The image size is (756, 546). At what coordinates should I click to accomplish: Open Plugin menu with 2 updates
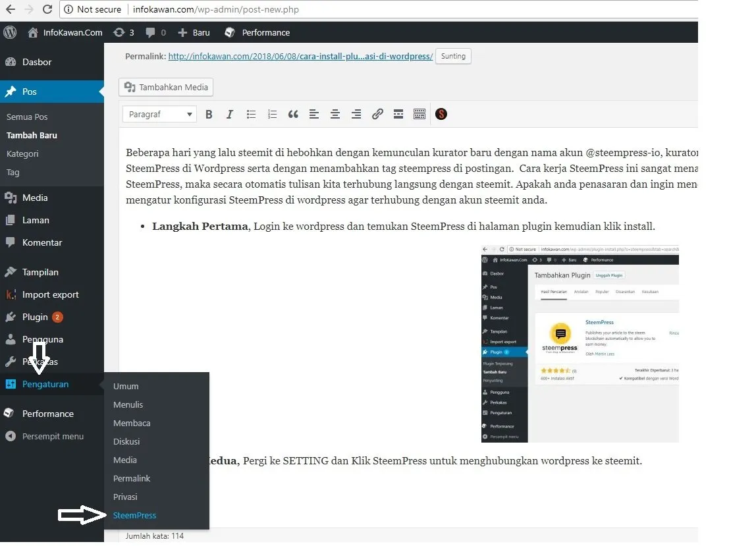52,317
